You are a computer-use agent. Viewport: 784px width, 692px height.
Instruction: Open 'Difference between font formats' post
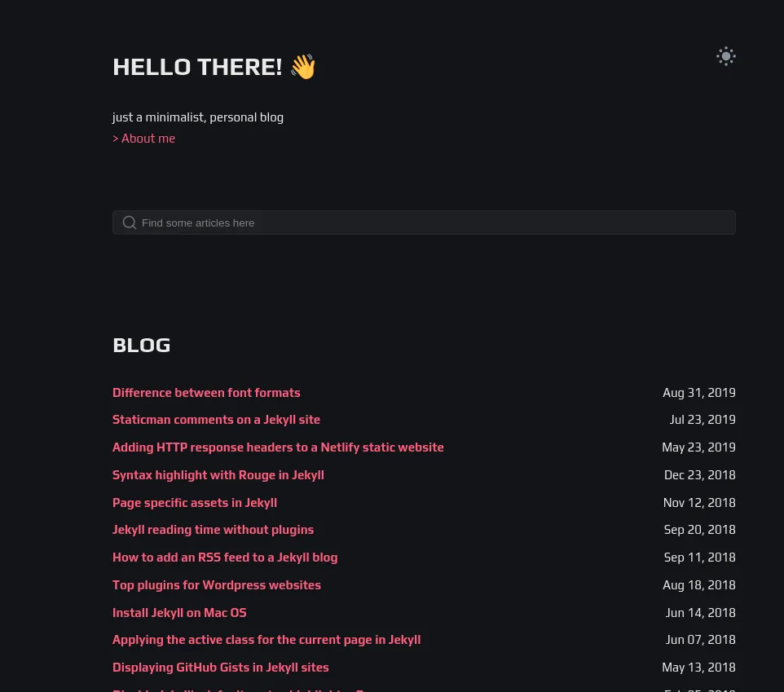[206, 393]
